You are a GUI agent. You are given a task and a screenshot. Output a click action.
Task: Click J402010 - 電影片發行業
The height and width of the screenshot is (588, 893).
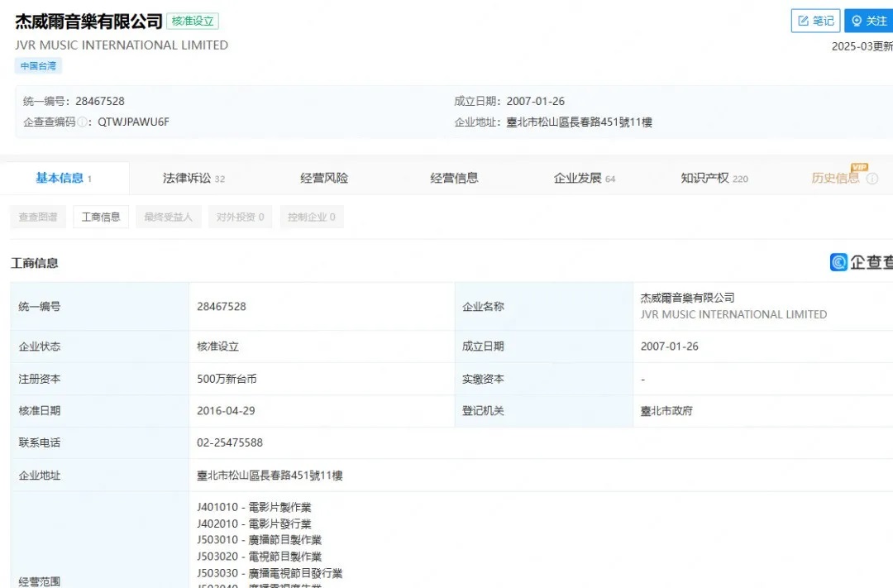pyautogui.click(x=254, y=523)
